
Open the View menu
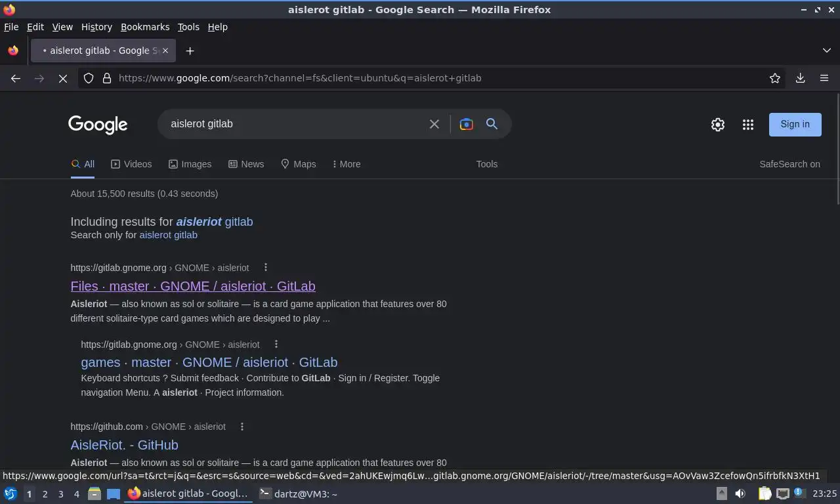pyautogui.click(x=62, y=27)
